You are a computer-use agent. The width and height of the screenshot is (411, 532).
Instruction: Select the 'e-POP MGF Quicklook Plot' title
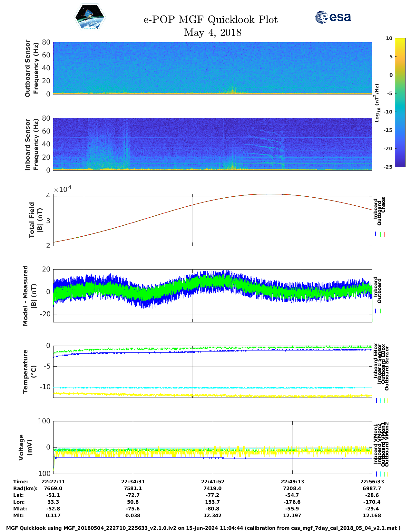(x=210, y=20)
